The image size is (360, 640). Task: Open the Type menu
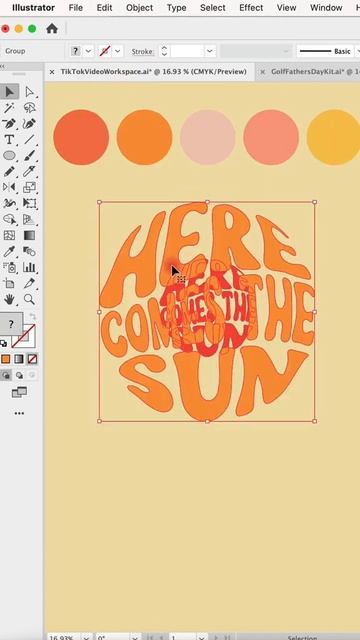(x=176, y=8)
